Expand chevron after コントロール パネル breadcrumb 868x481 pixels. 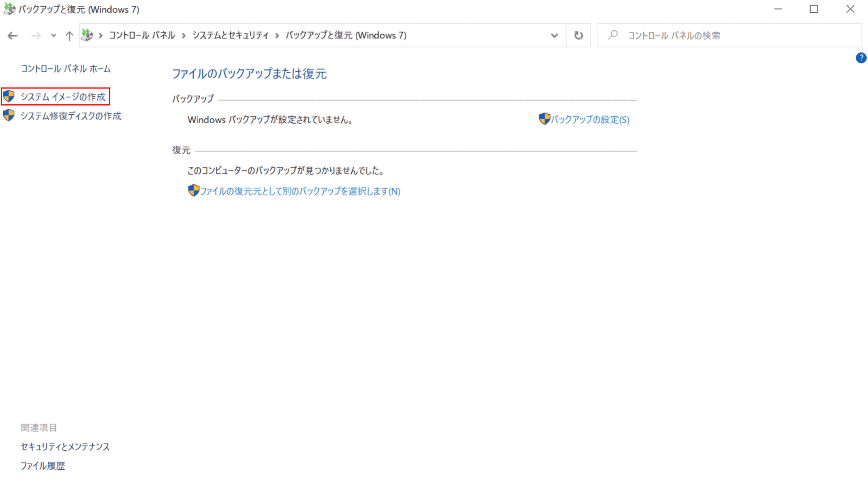pos(184,36)
